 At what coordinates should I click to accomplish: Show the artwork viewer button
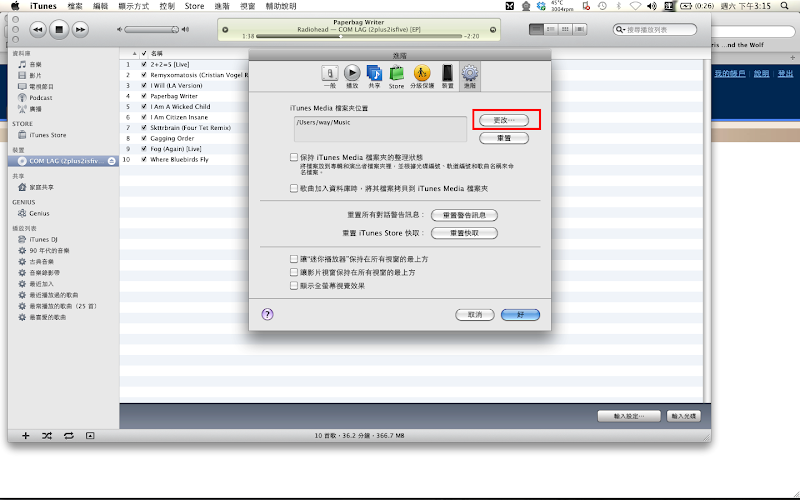pos(90,436)
